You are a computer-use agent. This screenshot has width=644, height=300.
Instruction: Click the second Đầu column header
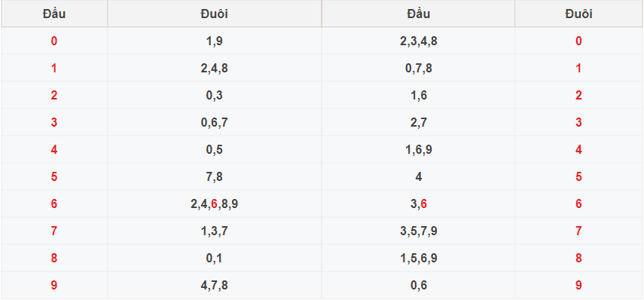418,14
